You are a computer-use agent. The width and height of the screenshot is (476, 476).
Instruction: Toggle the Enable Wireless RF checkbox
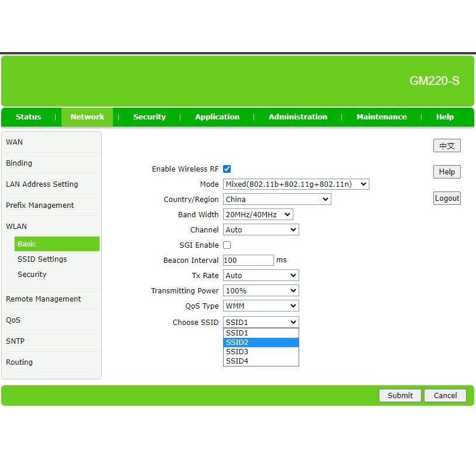tap(227, 169)
